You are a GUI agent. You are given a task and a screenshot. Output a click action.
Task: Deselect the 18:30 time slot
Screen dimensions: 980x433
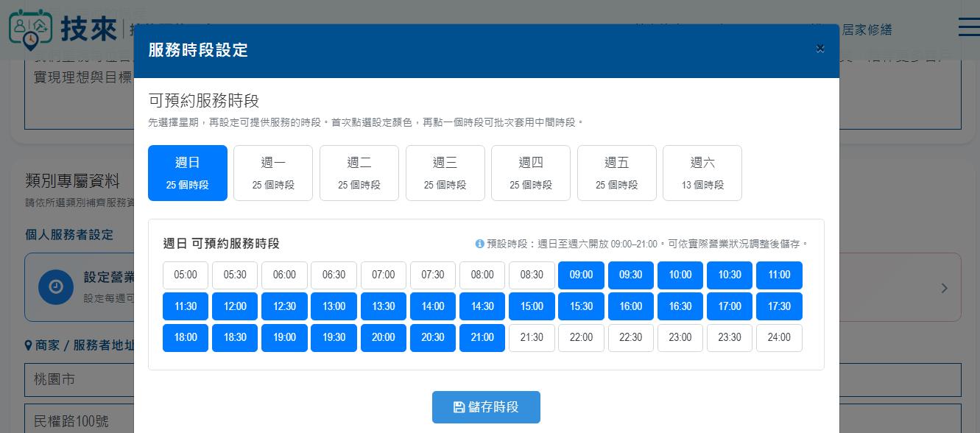coord(235,337)
